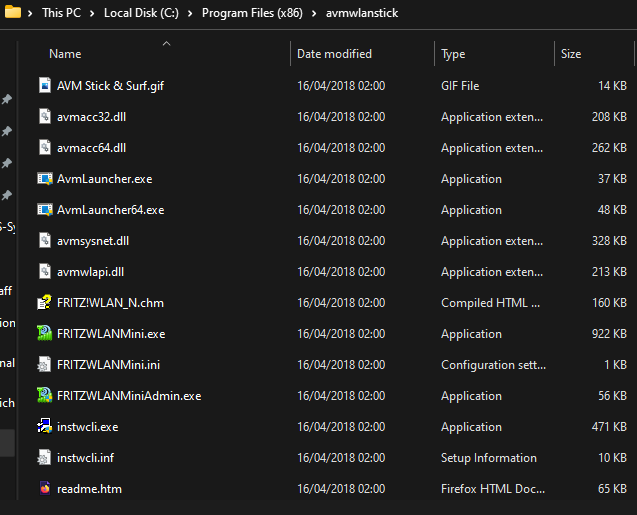
Task: Select file name FRITZ!WLAN_N.chm
Action: (110, 303)
